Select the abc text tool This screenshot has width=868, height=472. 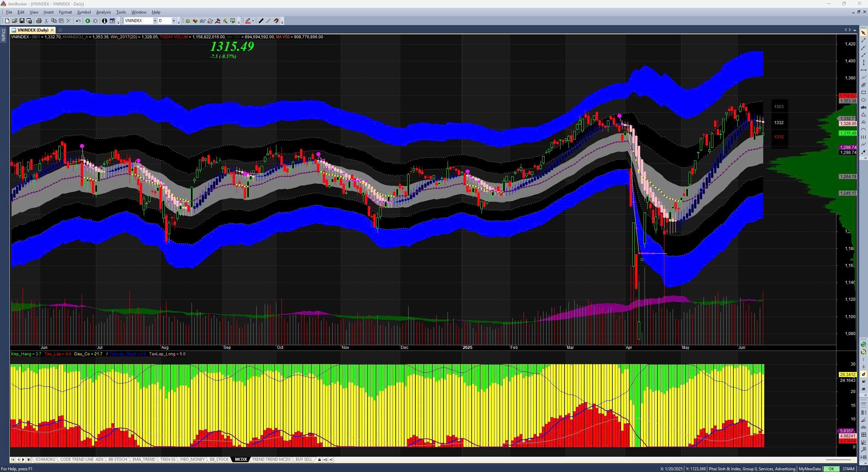[x=863, y=107]
